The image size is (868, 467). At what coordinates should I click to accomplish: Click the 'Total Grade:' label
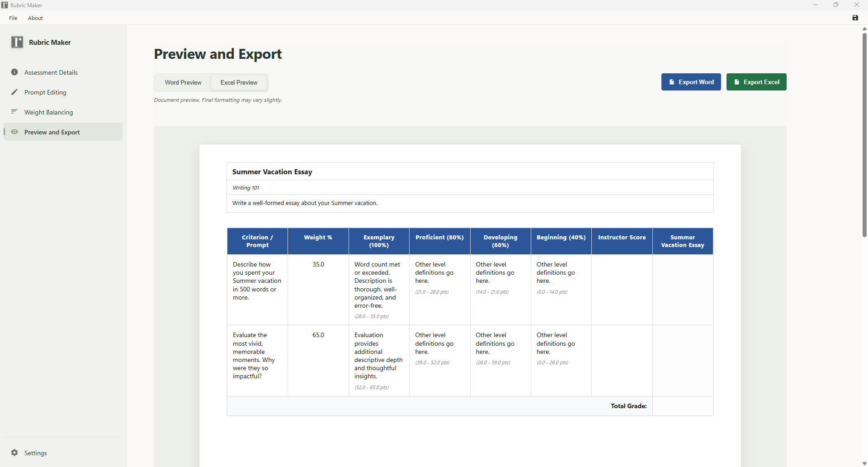[628, 406]
